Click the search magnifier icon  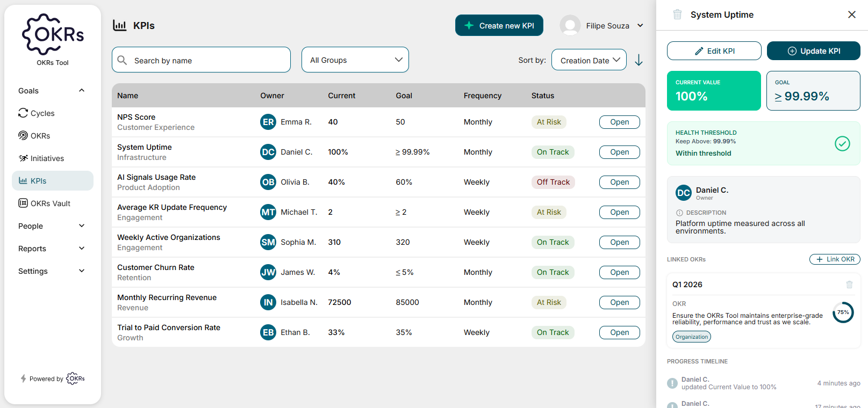click(x=123, y=60)
